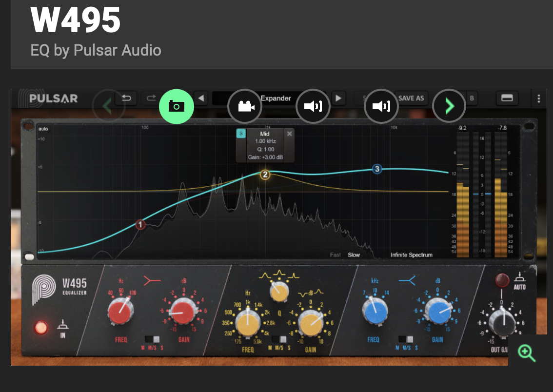Click the red GAIN knob

coord(183,312)
